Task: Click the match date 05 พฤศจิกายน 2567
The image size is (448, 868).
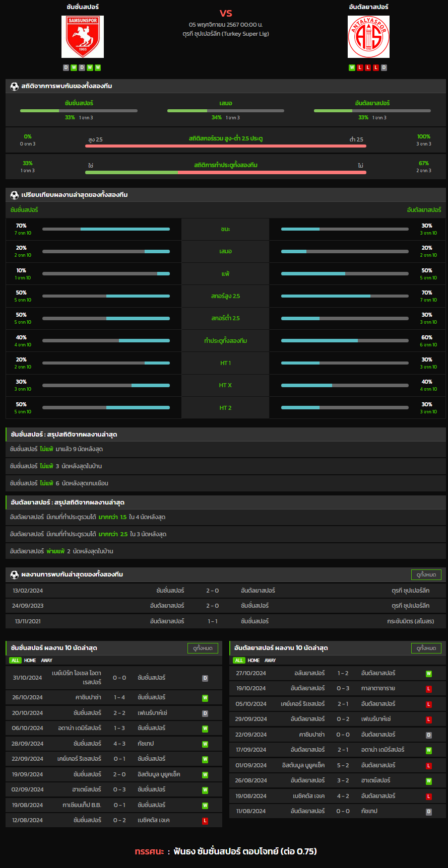Action: pos(226,25)
